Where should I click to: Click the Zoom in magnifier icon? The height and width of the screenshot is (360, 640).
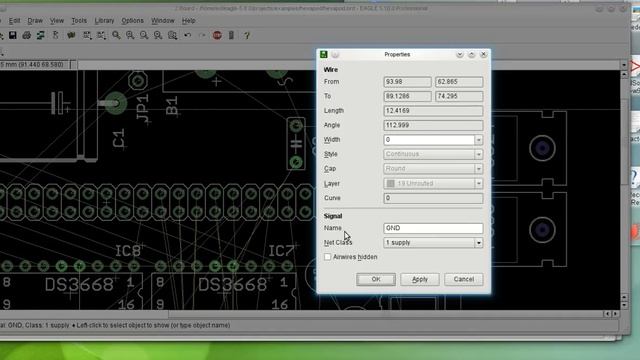point(130,36)
